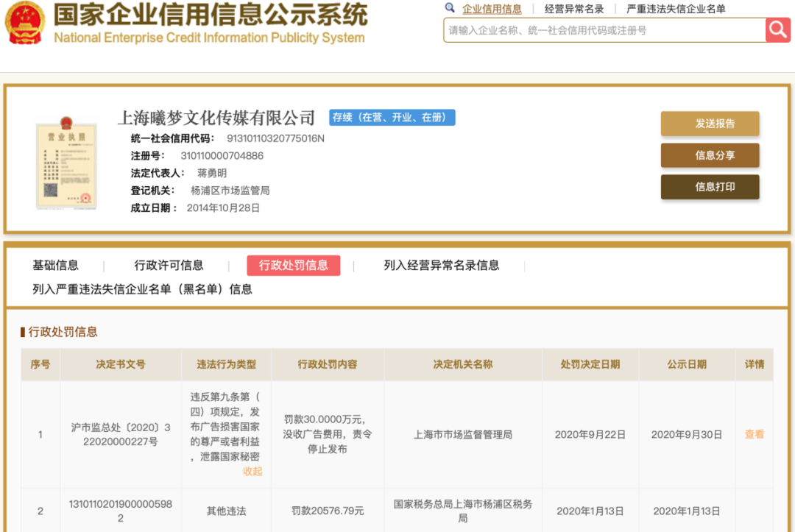Screen dimensions: 795x532
Task: Open 严重违法失信企业名单 link
Action: (676, 9)
